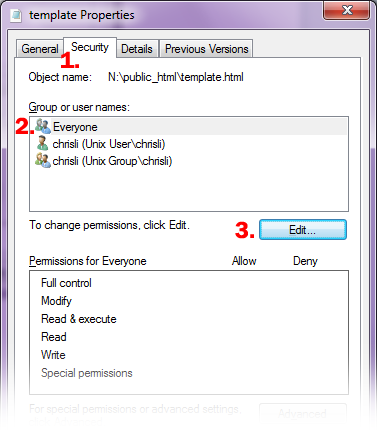Click the Edit... button to change permissions
Image resolution: width=377 pixels, height=441 pixels.
click(303, 230)
